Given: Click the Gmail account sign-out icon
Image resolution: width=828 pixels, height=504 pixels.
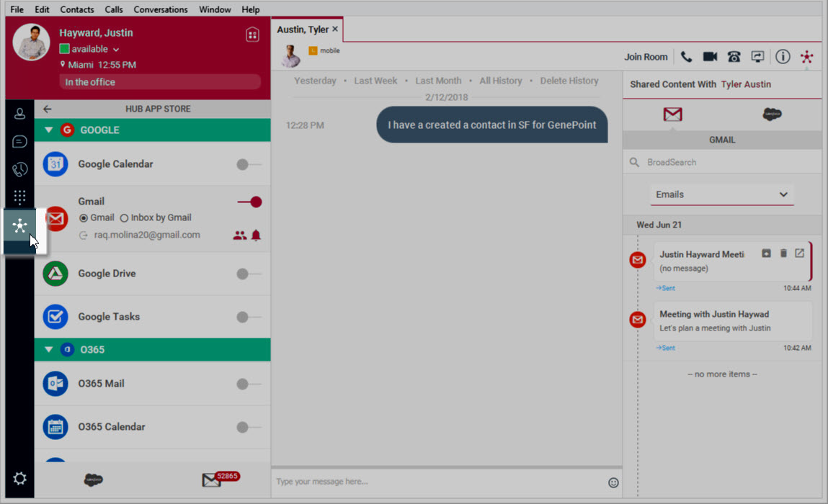Looking at the screenshot, I should [x=84, y=235].
